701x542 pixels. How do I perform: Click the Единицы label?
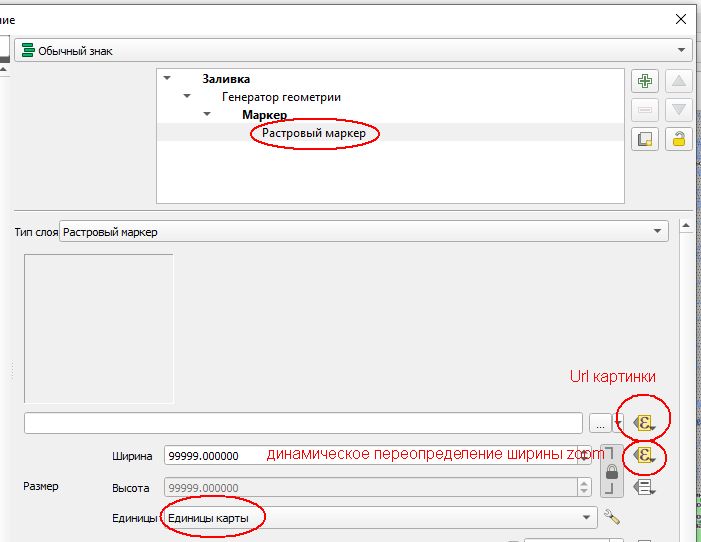(x=134, y=518)
